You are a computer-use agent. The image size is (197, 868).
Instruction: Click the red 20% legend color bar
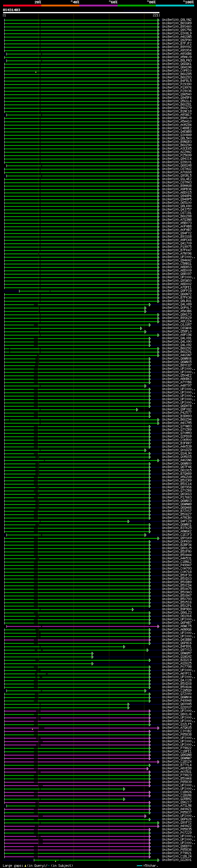pyautogui.click(x=22, y=6)
